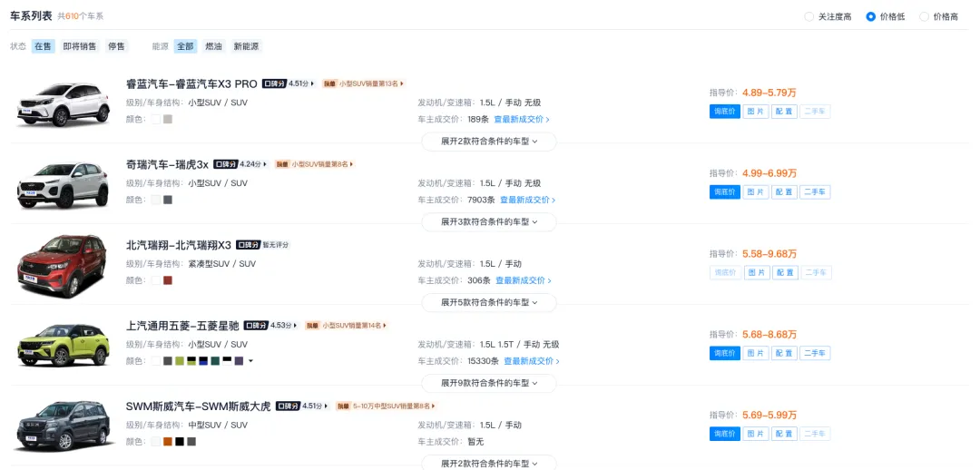Screen dimensions: 980x470
Task: Open 睿蓝汽车-睿蓝汽车X3 PRO title link
Action: (191, 83)
